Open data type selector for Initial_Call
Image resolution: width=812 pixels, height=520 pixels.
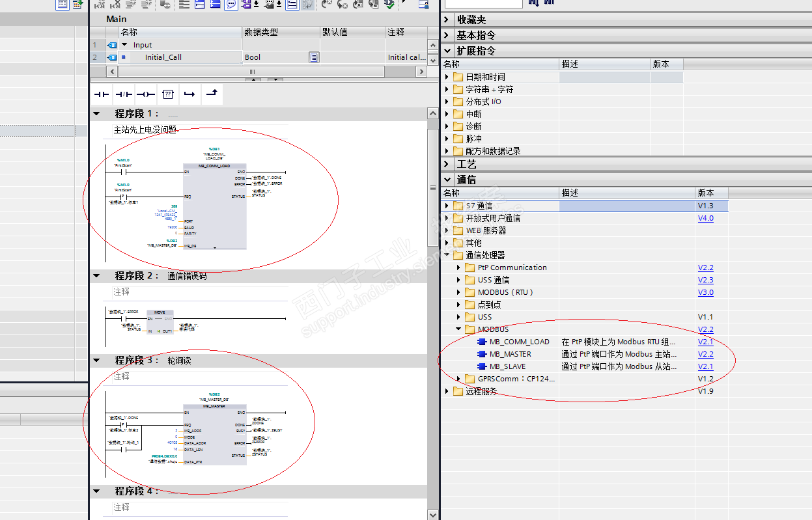(x=314, y=57)
